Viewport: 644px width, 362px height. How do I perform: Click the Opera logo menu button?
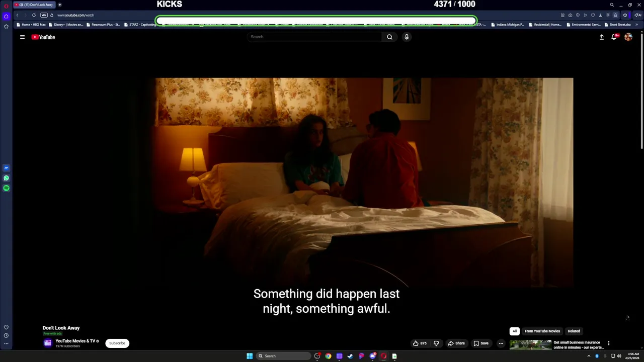tap(6, 6)
